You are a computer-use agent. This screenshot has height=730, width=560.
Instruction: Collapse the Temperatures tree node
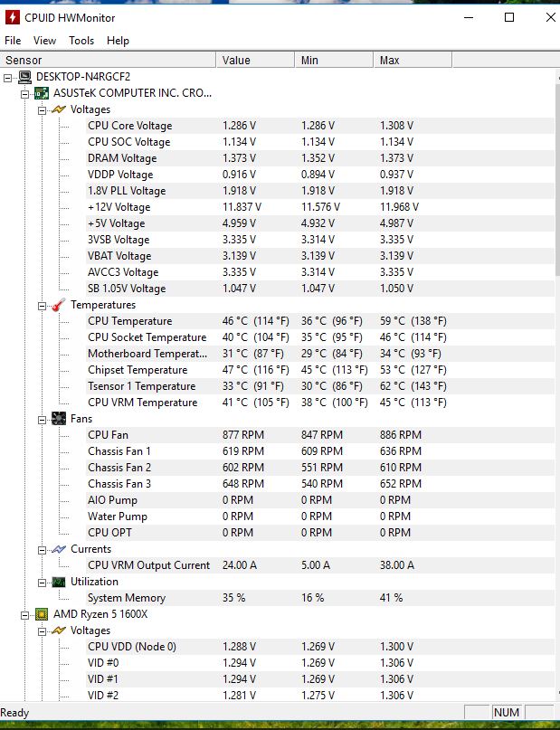[x=43, y=305]
